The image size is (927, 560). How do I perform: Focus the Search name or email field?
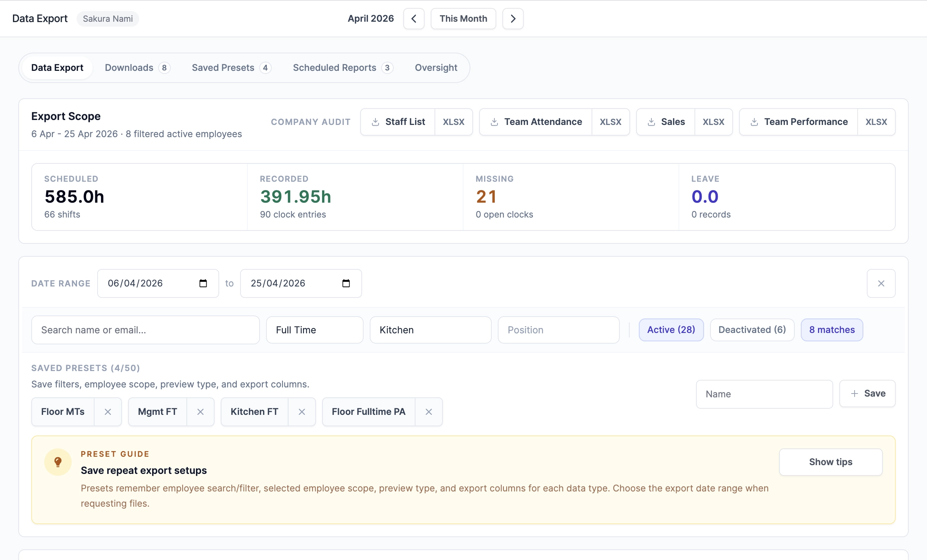[146, 330]
